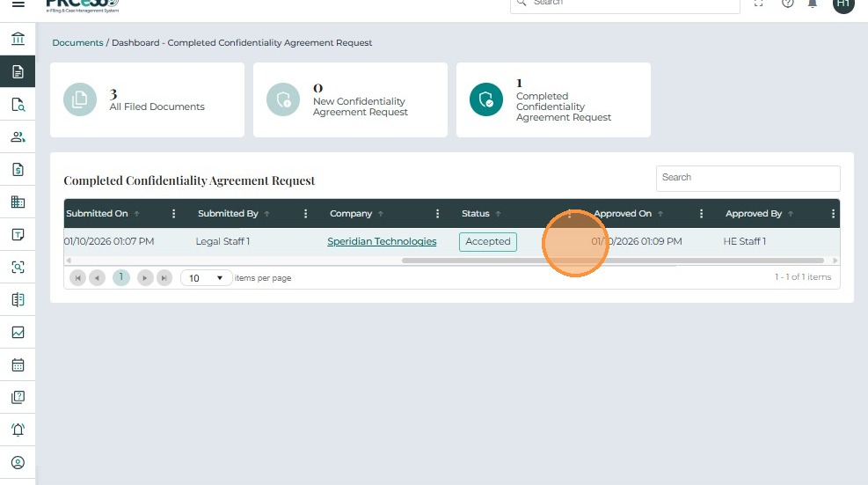This screenshot has width=868, height=485.
Task: Click the top header search field
Action: click(x=625, y=4)
